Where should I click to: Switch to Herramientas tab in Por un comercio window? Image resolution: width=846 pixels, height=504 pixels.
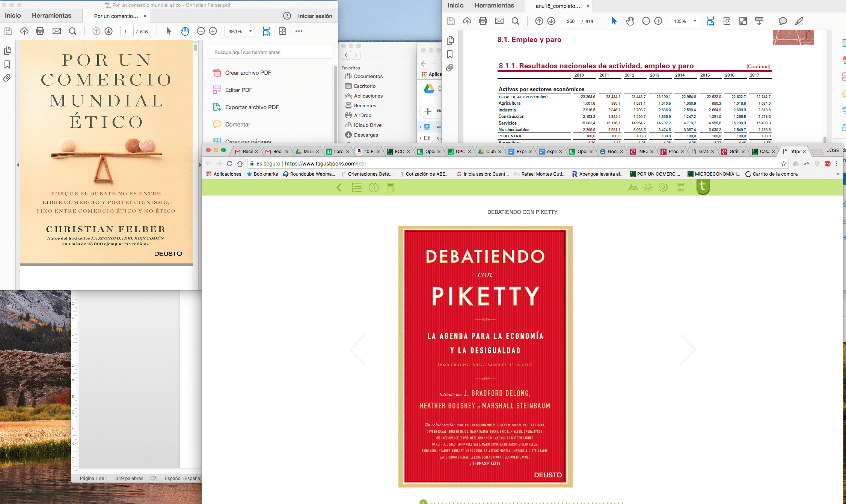pyautogui.click(x=51, y=15)
